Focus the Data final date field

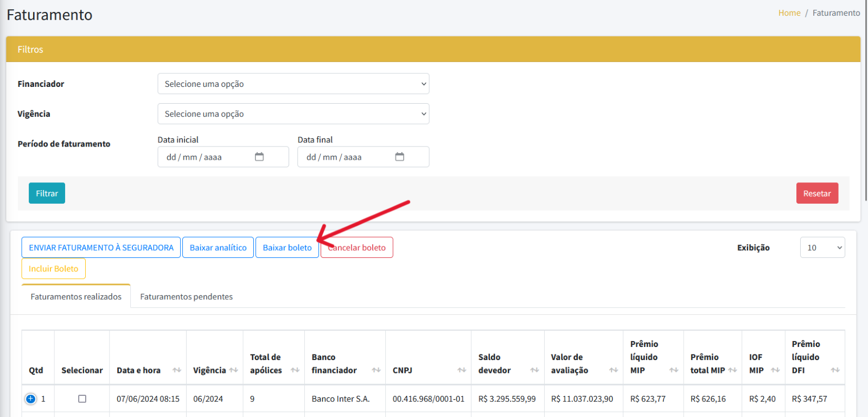pos(363,157)
